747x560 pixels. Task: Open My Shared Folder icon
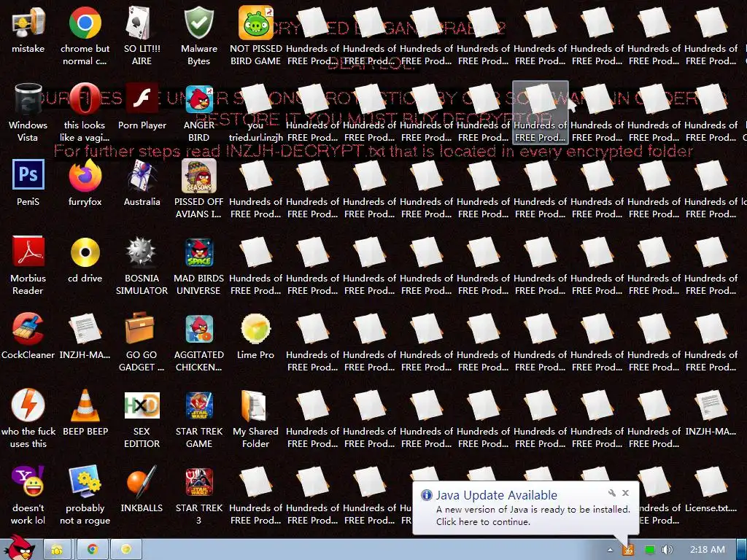(253, 406)
